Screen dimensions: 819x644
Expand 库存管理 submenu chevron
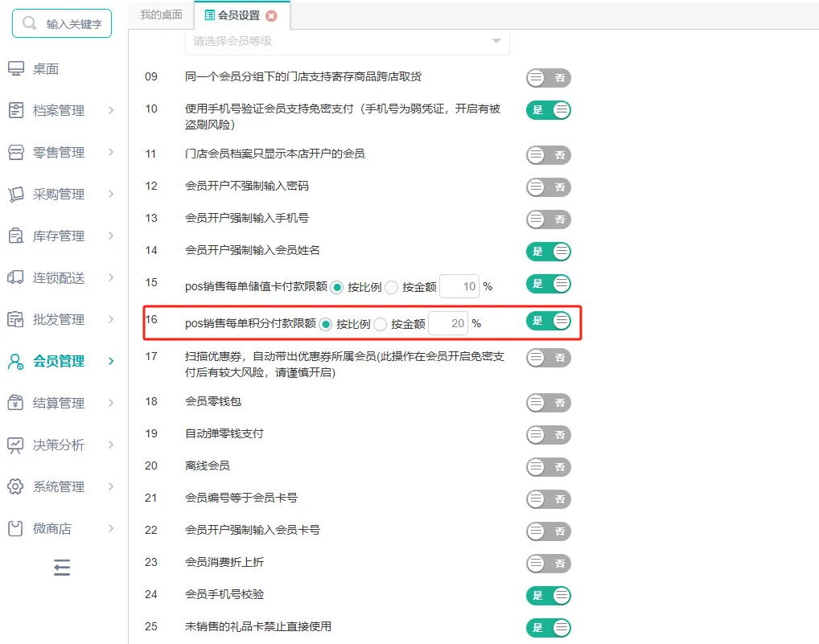[x=111, y=236]
